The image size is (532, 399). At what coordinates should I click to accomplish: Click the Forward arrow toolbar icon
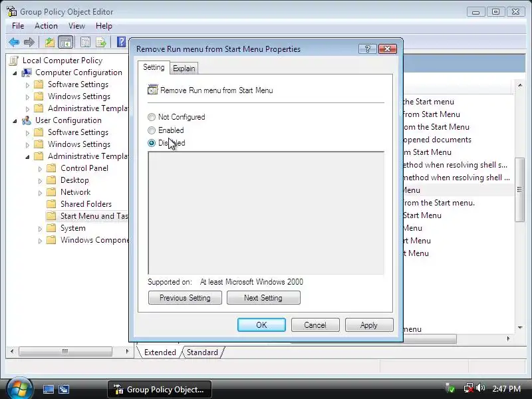pos(29,43)
